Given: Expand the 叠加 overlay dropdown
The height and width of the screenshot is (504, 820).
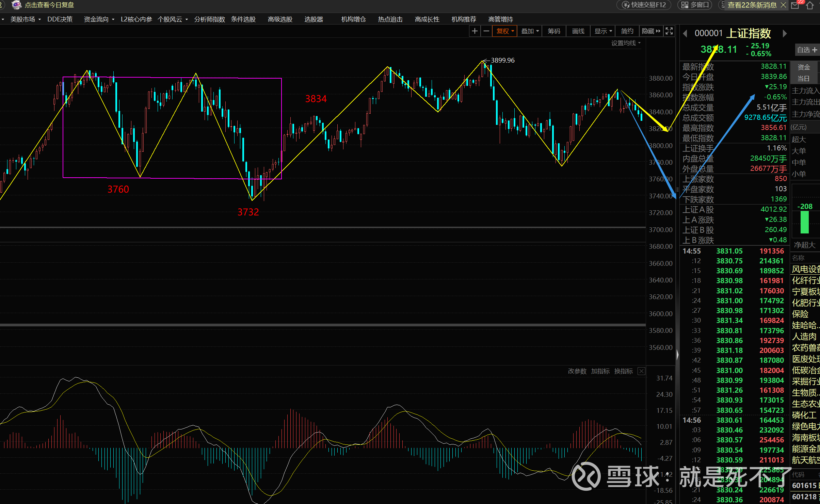Looking at the screenshot, I should [x=530, y=31].
